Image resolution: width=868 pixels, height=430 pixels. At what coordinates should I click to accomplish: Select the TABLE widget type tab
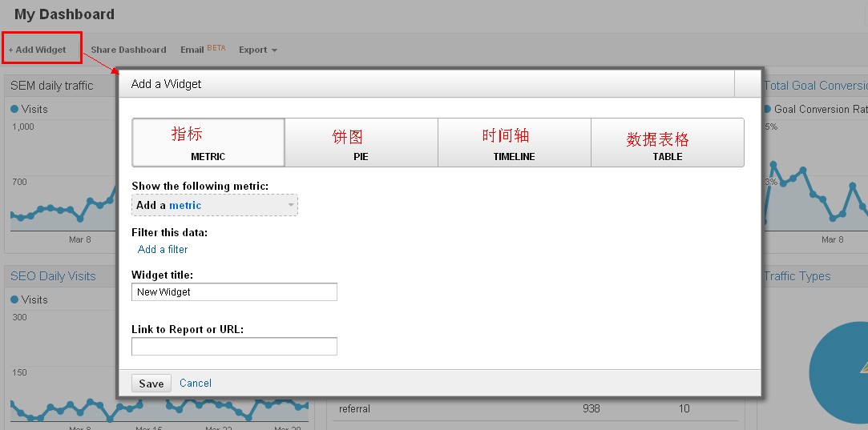point(668,143)
